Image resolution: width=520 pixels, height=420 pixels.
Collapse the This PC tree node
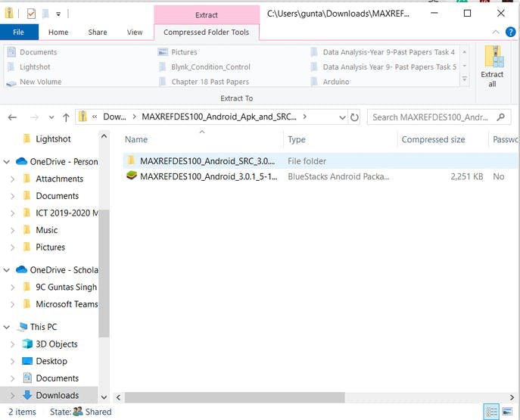pos(7,327)
